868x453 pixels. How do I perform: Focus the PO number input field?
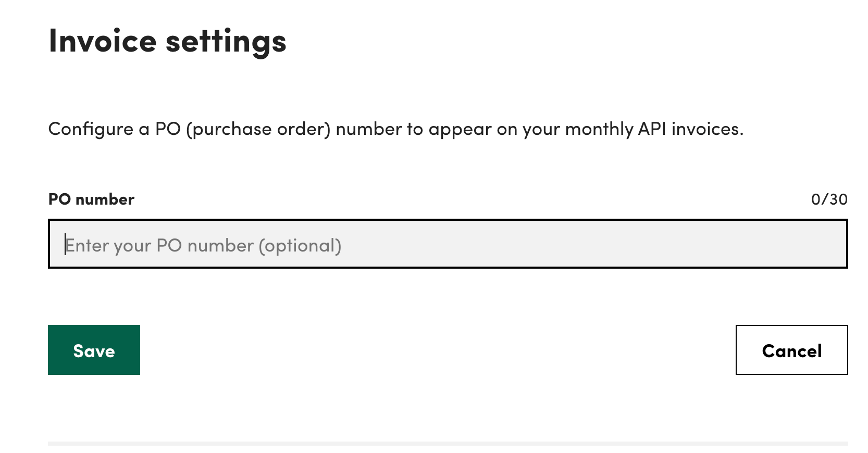click(x=448, y=244)
